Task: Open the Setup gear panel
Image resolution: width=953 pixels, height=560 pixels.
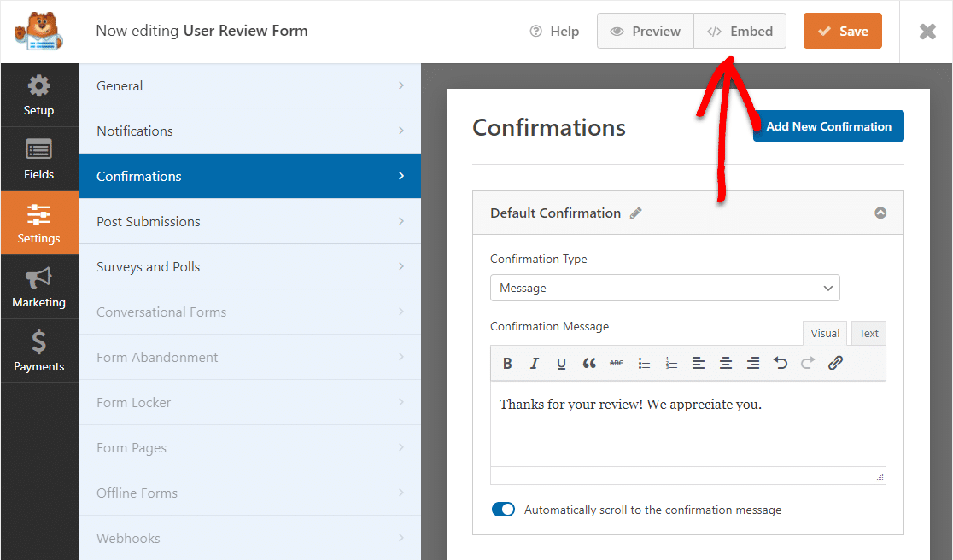Action: (x=39, y=96)
